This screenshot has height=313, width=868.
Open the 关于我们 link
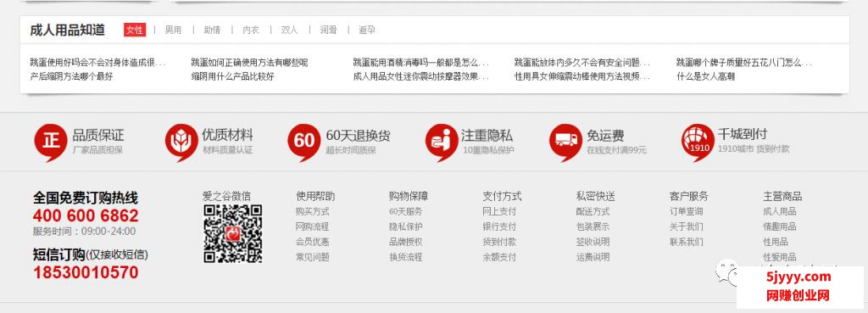687,226
